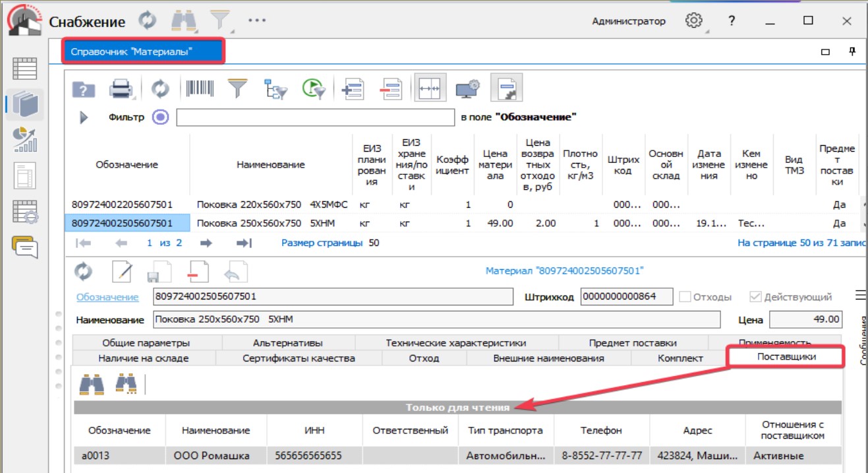Click the barcode scan toolbar icon
The width and height of the screenshot is (868, 473).
coord(200,88)
